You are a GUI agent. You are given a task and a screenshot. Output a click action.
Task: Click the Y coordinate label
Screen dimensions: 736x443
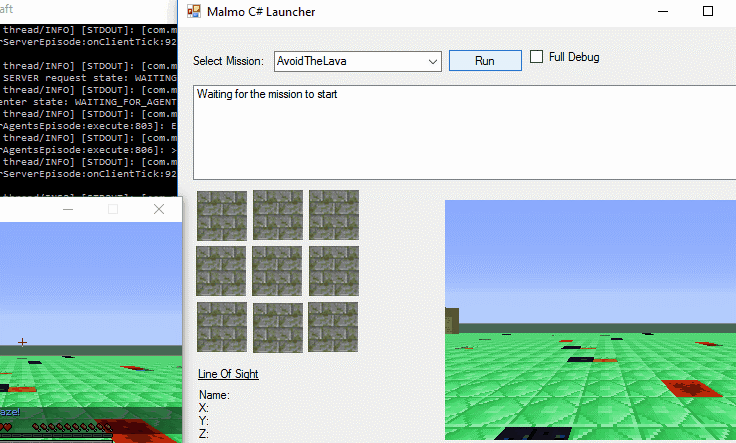[x=203, y=421]
